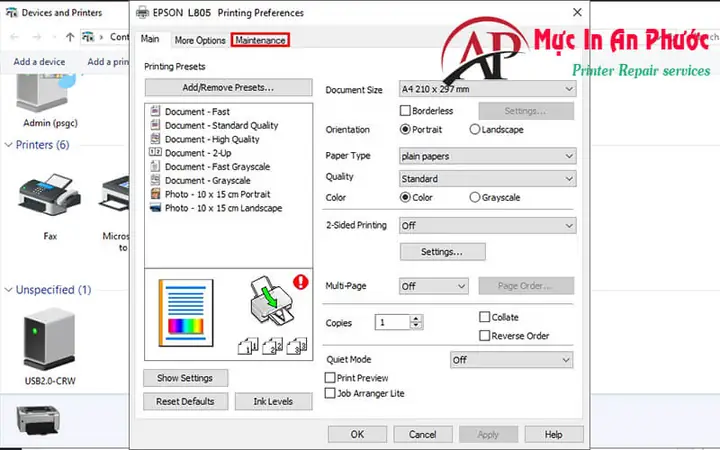Click the red warning exclamation icon

pyautogui.click(x=301, y=281)
